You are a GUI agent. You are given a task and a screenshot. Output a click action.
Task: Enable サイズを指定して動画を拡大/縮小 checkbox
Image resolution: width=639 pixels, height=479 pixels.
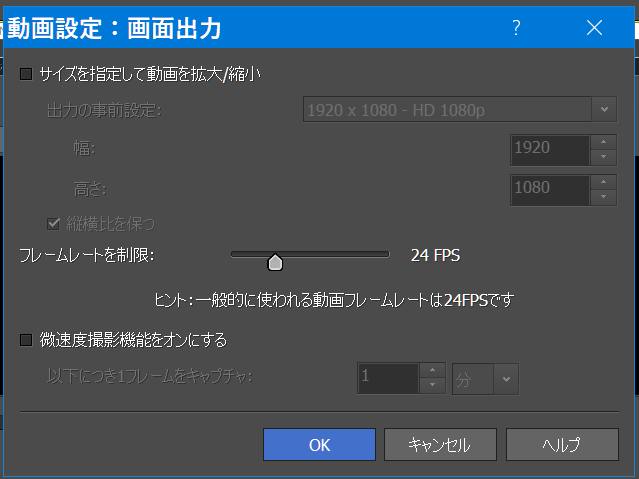click(26, 74)
